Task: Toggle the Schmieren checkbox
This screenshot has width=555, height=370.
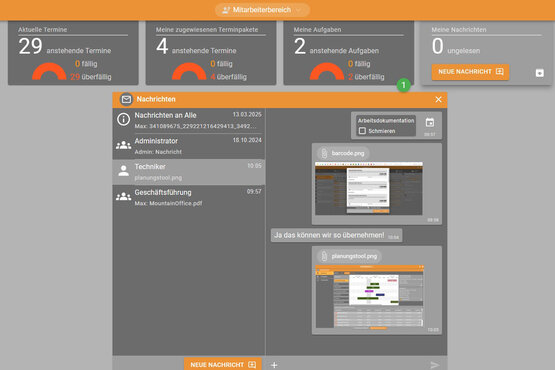Action: pyautogui.click(x=362, y=131)
